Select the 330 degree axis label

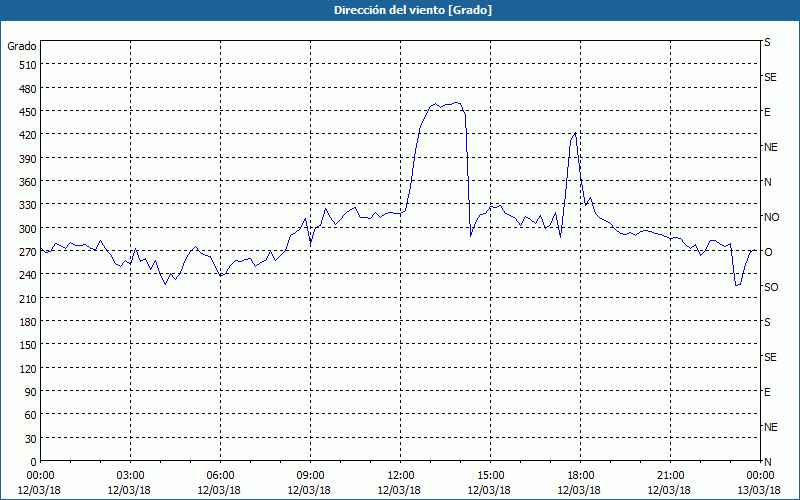point(28,205)
